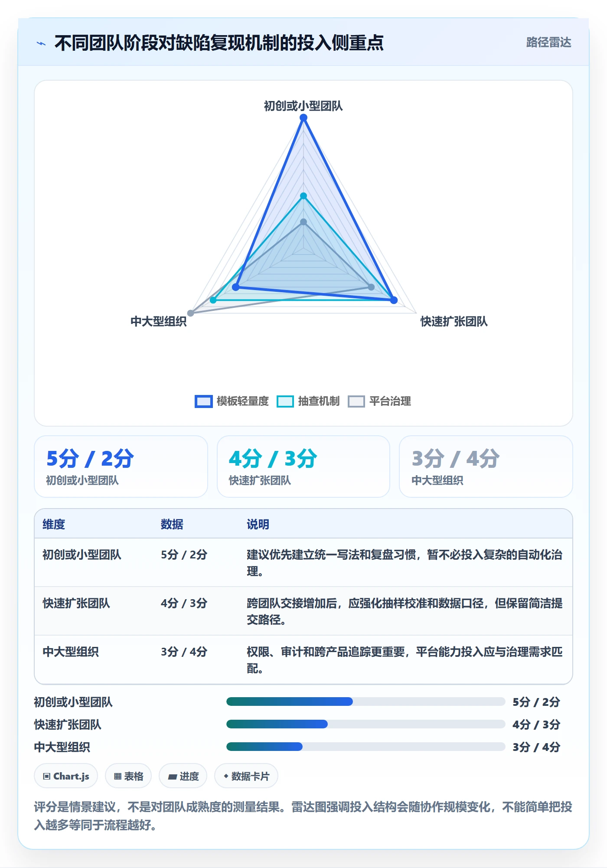Select table row cell 中大型组织
The width and height of the screenshot is (607, 868).
click(x=71, y=652)
